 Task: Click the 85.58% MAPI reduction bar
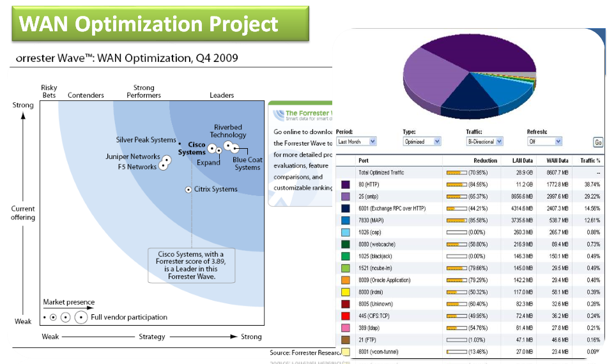pyautogui.click(x=456, y=220)
